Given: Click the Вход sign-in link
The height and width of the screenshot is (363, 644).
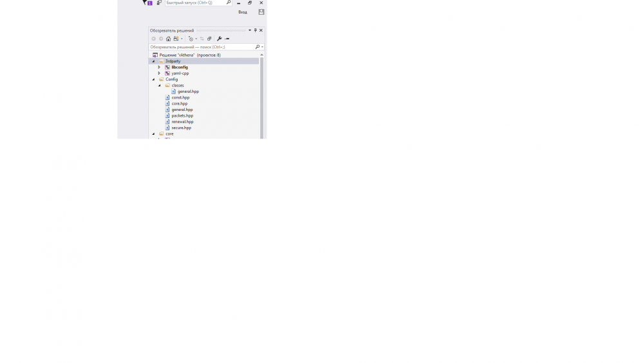Looking at the screenshot, I should point(243,12).
